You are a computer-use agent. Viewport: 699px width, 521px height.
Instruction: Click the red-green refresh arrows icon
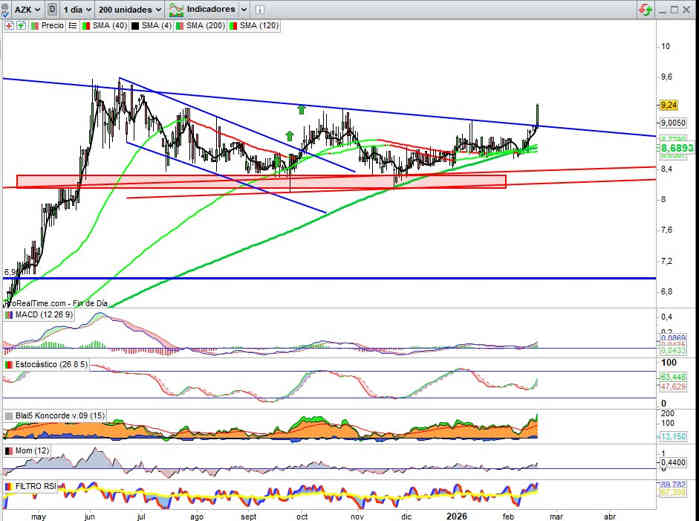[647, 9]
